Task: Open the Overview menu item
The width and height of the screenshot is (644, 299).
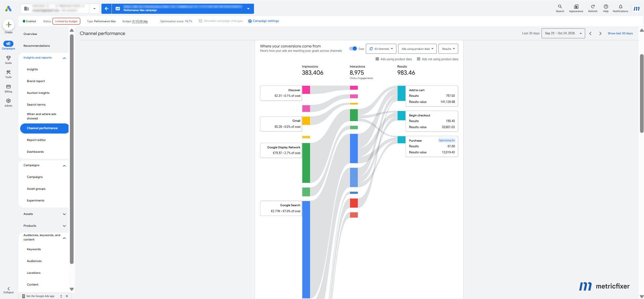Action: pos(30,34)
